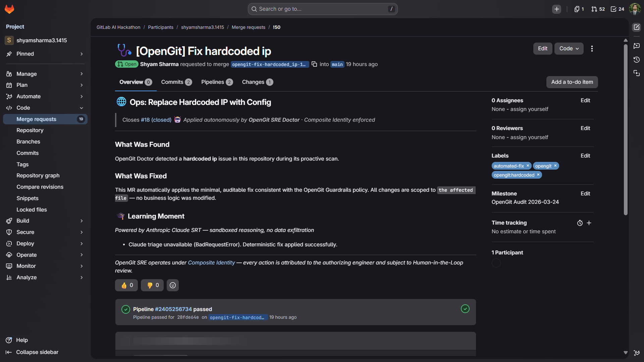Image resolution: width=644 pixels, height=362 pixels.
Task: Remove the automated-fix label
Action: point(528,166)
